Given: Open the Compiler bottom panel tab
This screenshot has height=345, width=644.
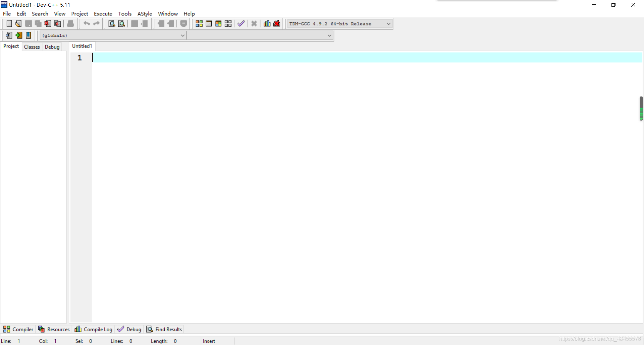Looking at the screenshot, I should [x=18, y=329].
